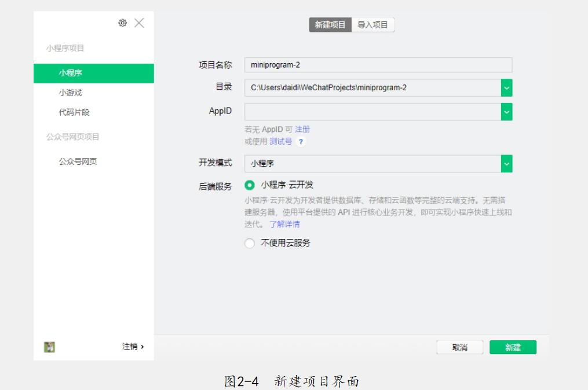Click the green 新建 button
Viewport: 588px width, 390px height.
coord(513,347)
